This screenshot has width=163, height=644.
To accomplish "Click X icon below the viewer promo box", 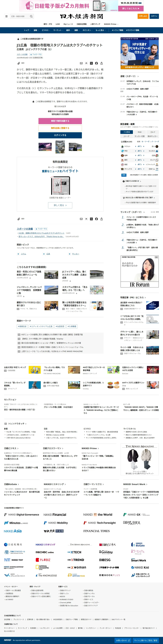I will tap(91, 219).
